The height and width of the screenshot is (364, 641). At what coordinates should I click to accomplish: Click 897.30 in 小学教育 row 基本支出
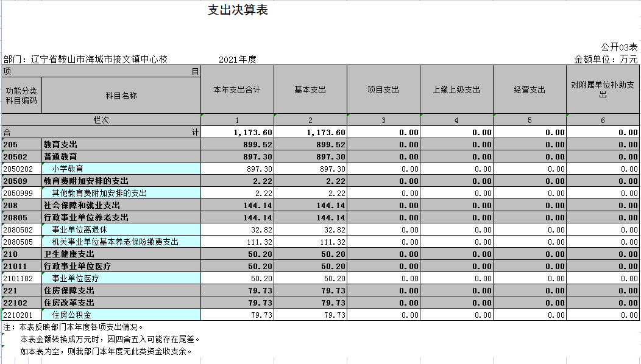(310, 169)
